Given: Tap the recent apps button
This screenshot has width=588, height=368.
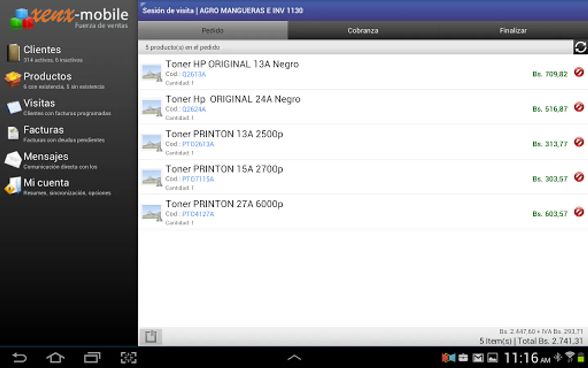Looking at the screenshot, I should pyautogui.click(x=92, y=358).
